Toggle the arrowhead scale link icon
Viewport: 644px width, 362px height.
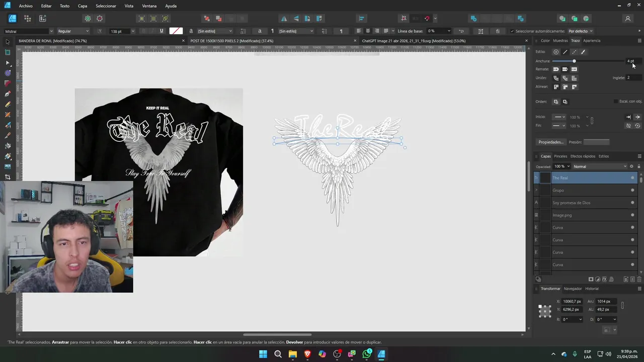592,121
